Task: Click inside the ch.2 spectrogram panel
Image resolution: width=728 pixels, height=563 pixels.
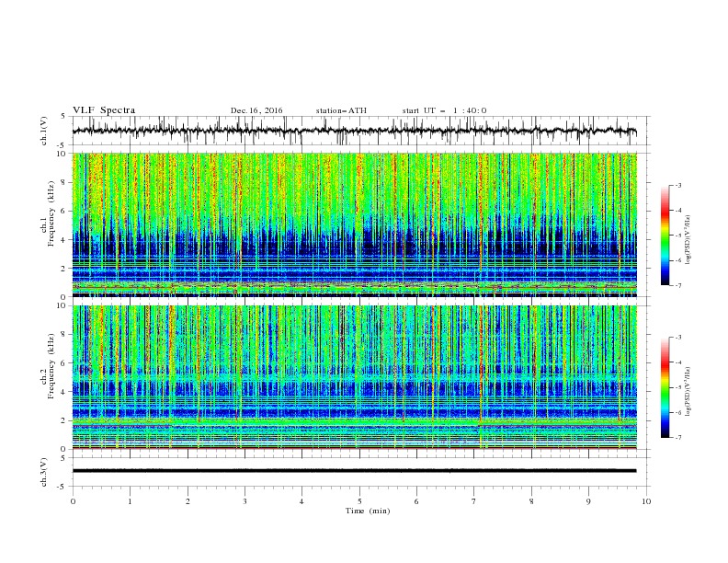Action: (x=354, y=377)
